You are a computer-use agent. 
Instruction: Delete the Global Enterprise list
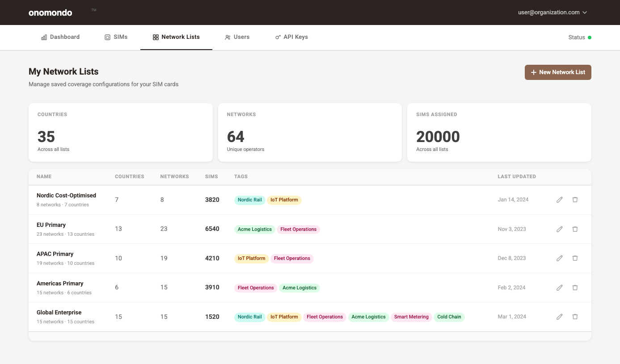pyautogui.click(x=575, y=317)
